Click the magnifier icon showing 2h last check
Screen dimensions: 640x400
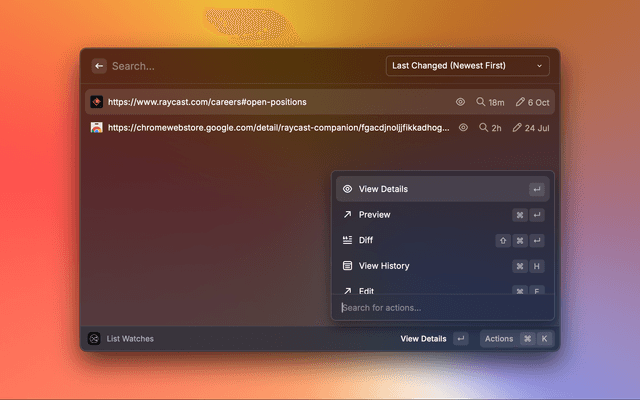pyautogui.click(x=484, y=128)
